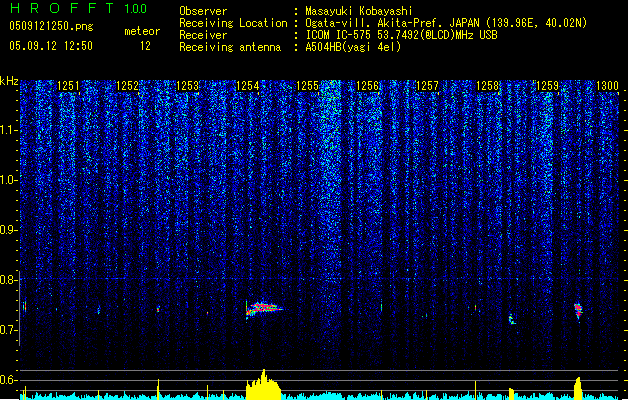Click the 0.6 kHz axis label
This screenshot has width=629, height=400.
(x=7, y=380)
